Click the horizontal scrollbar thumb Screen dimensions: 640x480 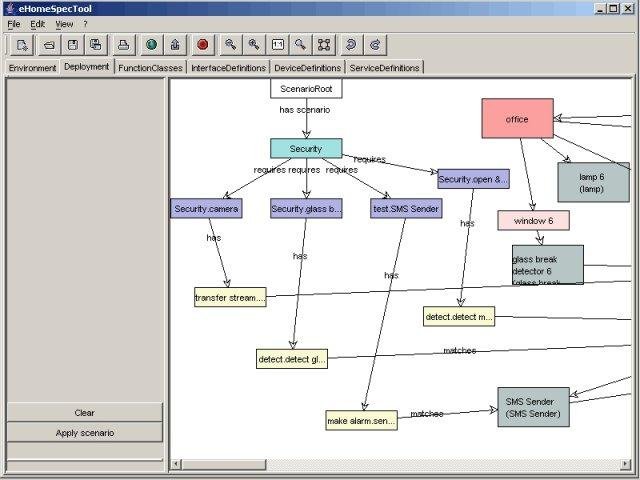[x=223, y=464]
